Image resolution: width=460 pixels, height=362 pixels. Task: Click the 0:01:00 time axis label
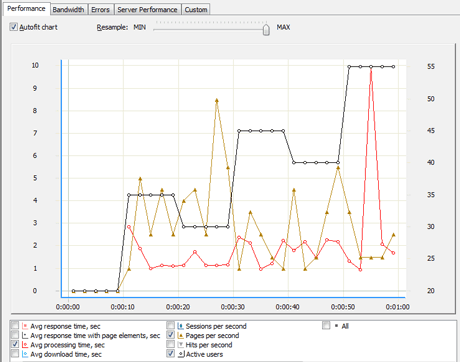click(x=397, y=307)
